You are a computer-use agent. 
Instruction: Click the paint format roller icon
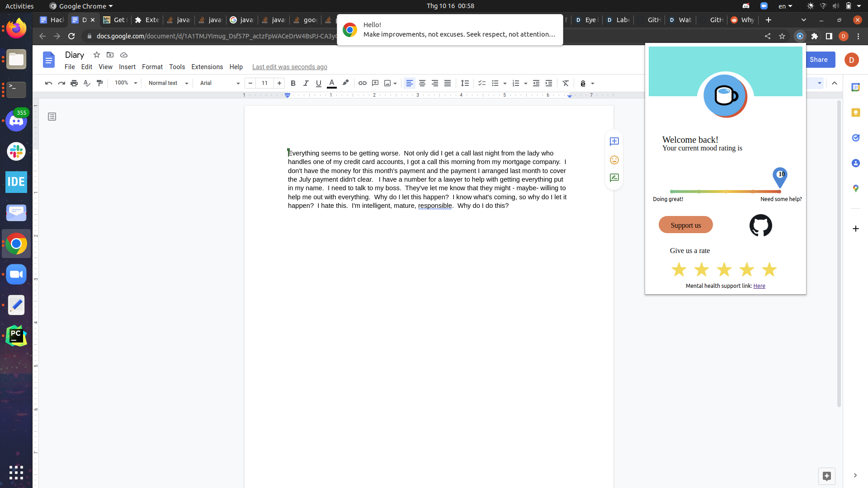tap(100, 83)
